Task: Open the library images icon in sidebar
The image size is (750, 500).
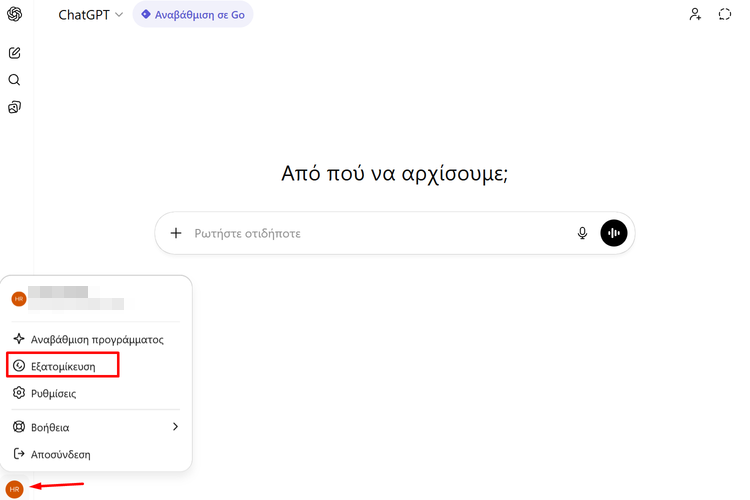Action: pyautogui.click(x=14, y=107)
